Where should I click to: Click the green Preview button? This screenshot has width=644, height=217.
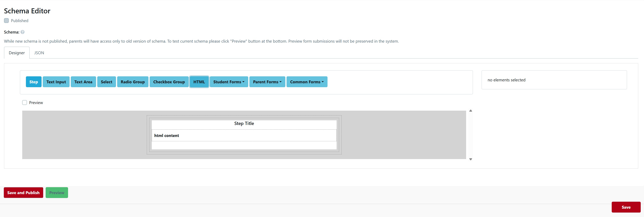56,192
